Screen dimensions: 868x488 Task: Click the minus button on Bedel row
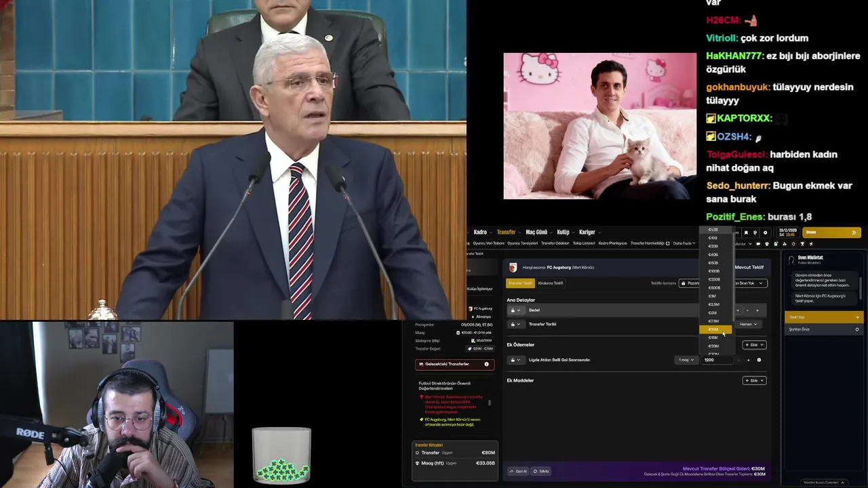(x=747, y=310)
